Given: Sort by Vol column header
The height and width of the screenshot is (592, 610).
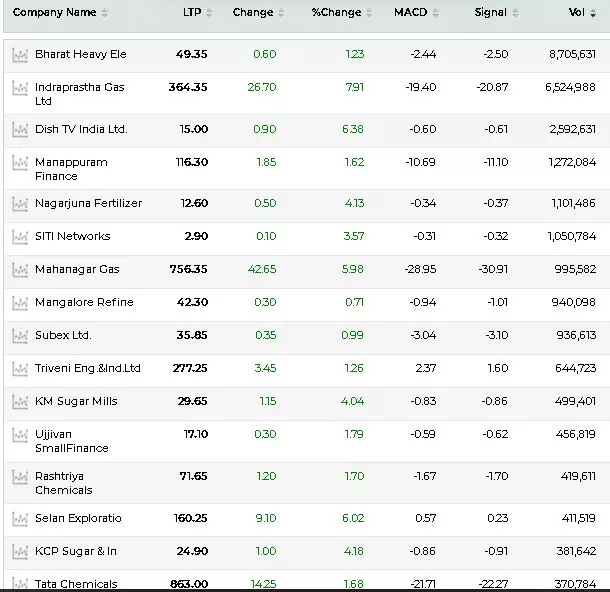Looking at the screenshot, I should point(577,13).
